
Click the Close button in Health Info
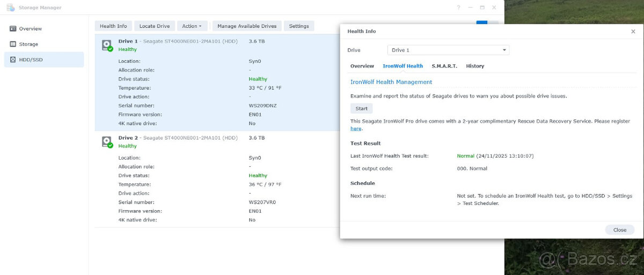click(620, 229)
